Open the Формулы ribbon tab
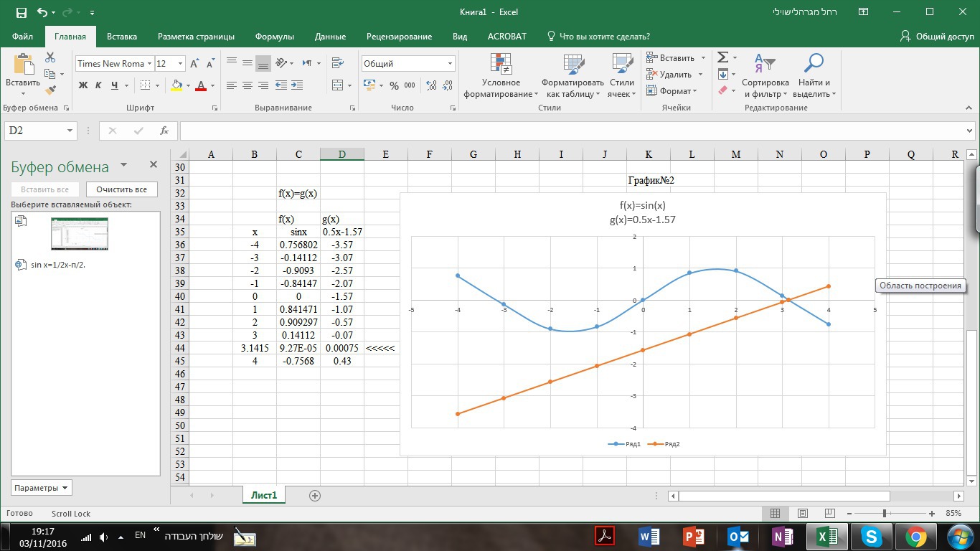Viewport: 980px width, 551px height. click(274, 37)
